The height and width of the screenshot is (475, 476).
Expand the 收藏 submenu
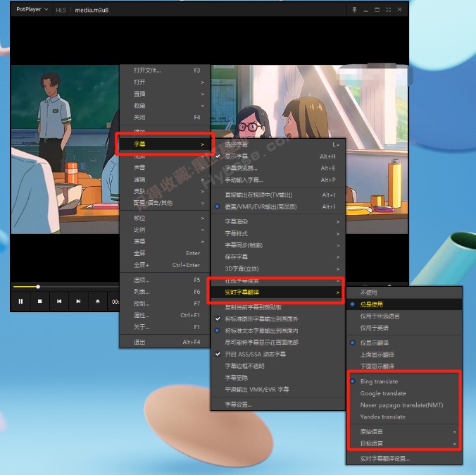165,106
